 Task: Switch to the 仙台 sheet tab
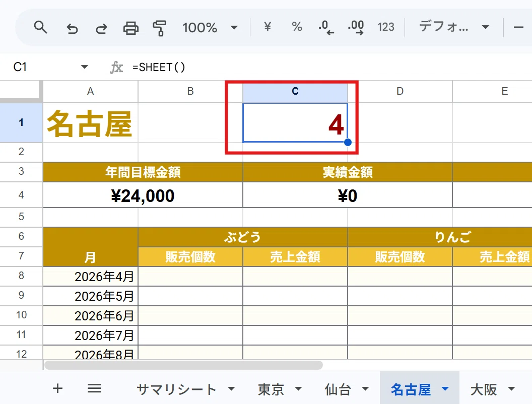338,389
